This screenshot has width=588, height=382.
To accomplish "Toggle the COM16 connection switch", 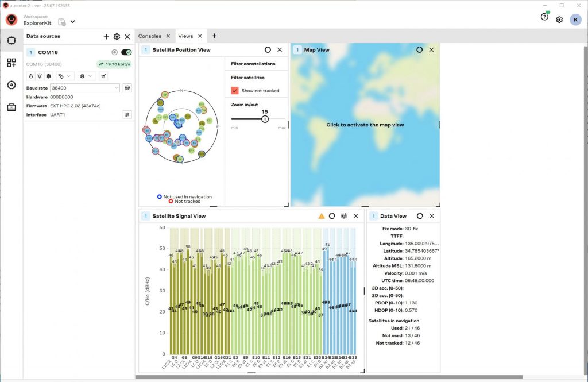I will (126, 52).
